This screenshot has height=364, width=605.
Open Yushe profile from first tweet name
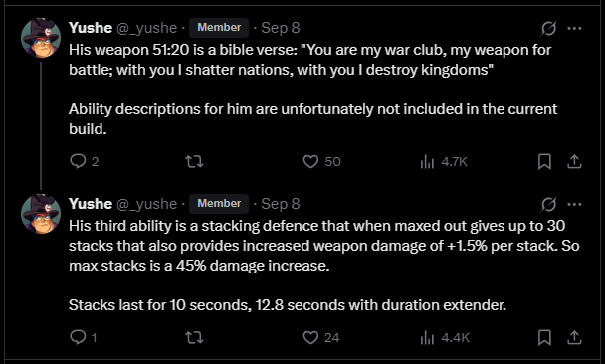point(91,28)
